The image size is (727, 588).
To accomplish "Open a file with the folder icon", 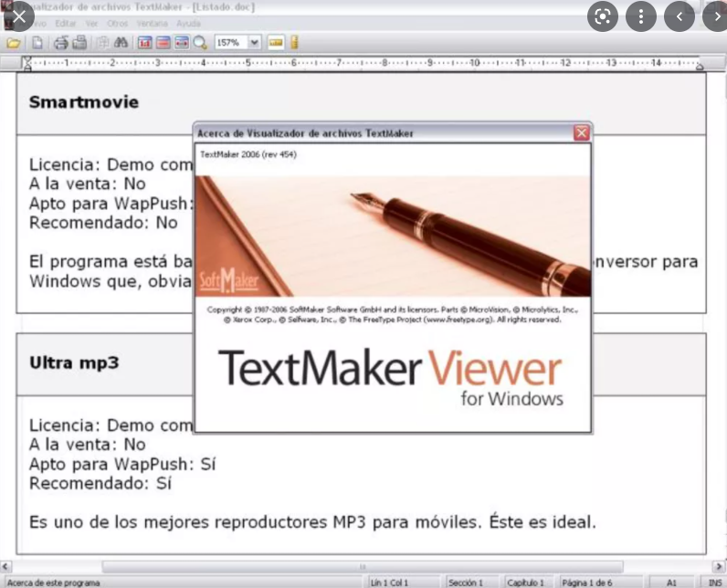I will [14, 43].
